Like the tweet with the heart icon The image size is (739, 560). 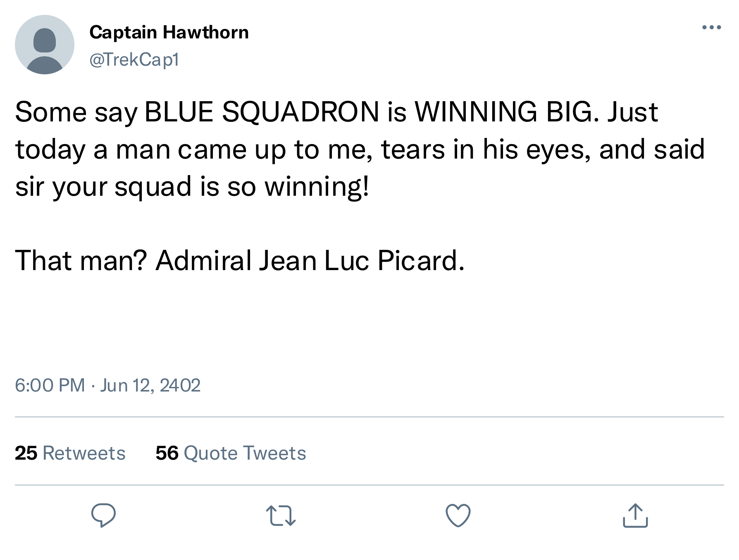(458, 515)
